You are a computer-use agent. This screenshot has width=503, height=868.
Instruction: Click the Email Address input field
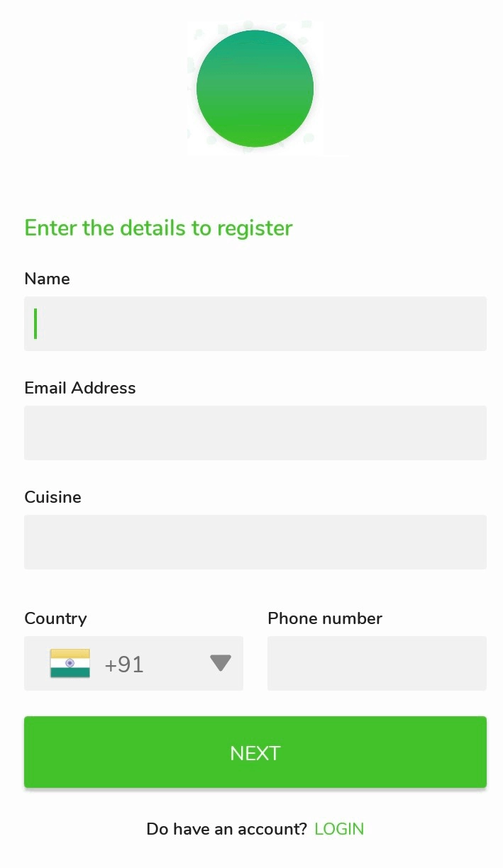coord(255,433)
